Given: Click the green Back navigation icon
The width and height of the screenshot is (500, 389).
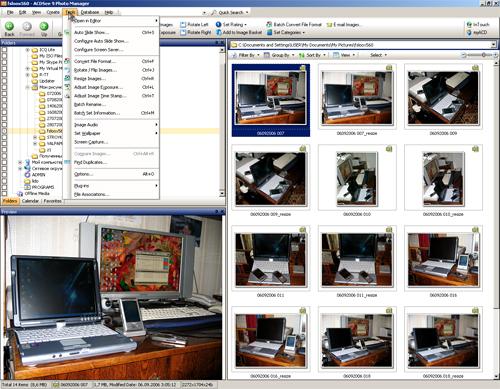Looking at the screenshot, I should [9, 26].
